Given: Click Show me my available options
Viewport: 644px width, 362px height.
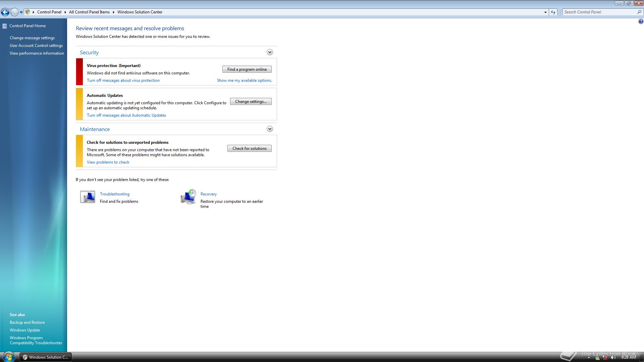Looking at the screenshot, I should coord(245,80).
